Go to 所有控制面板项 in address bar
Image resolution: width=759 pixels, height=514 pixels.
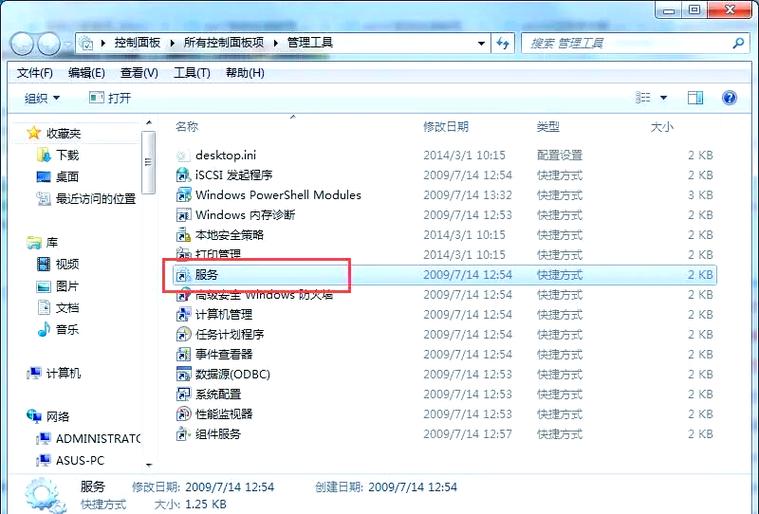point(224,43)
